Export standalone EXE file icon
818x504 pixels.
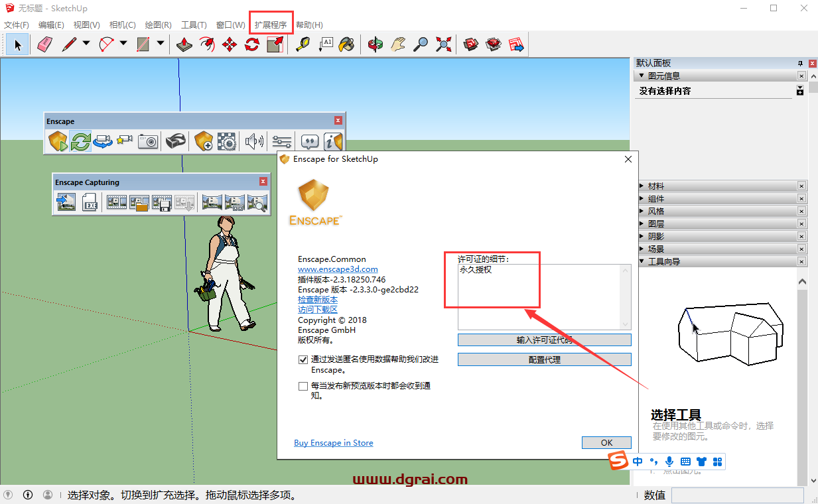(x=90, y=202)
